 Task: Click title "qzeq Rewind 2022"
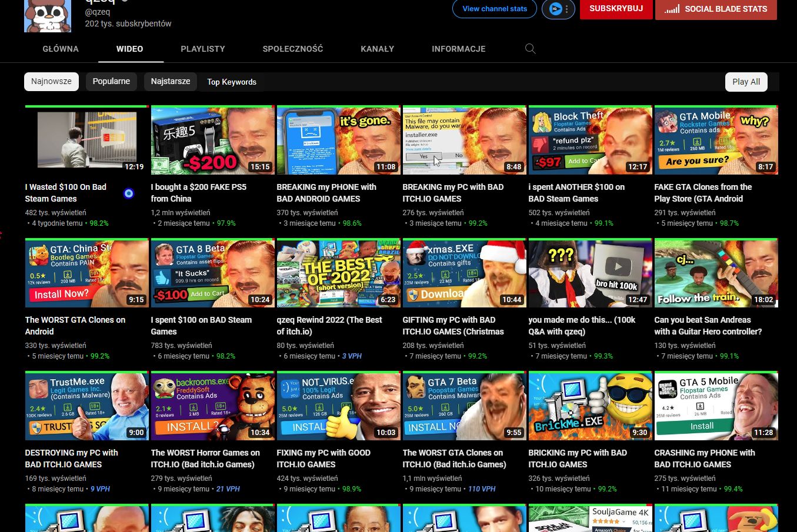click(329, 326)
